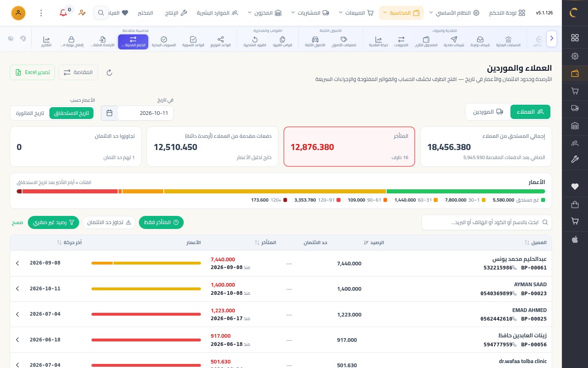
Task: Expand the AYMAN SAAD row chevron
Action: point(18,289)
